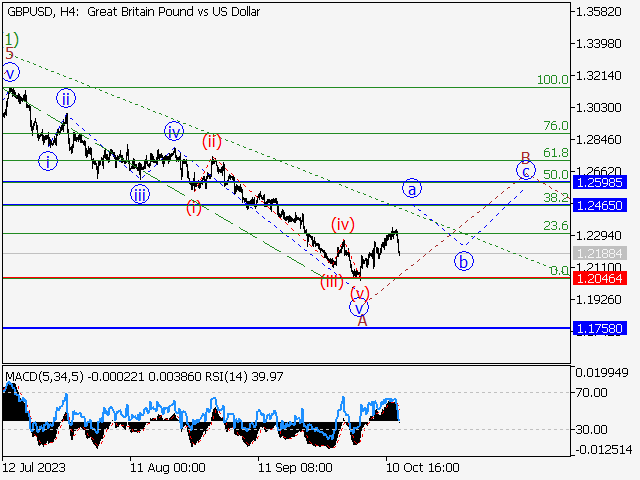Click the red (v) subwave label
The image size is (640, 480).
360,293
